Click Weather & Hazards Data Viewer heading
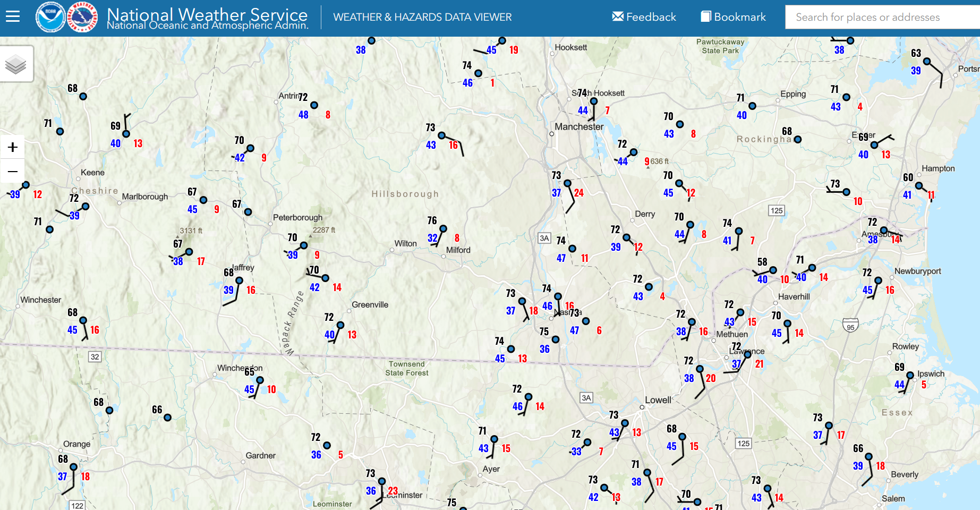Screen dimensions: 980x510 pyautogui.click(x=422, y=17)
